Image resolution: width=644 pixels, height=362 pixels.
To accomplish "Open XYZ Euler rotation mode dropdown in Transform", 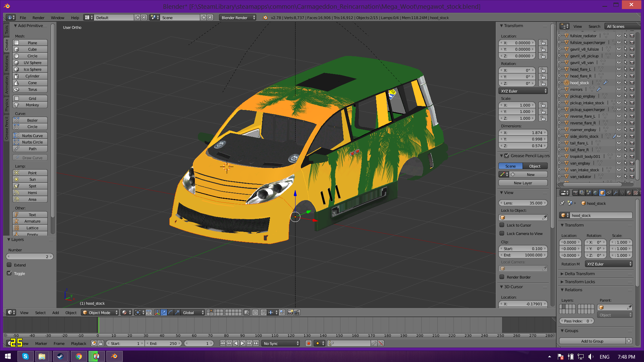I will (x=523, y=91).
